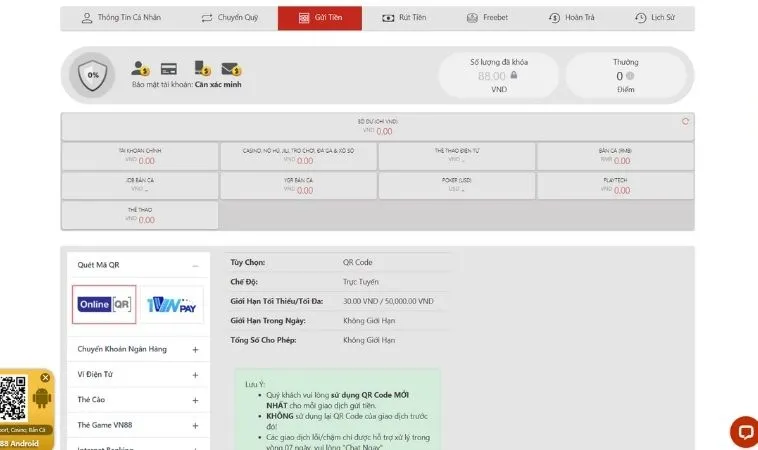Click the bank card verification icon
The image size is (758, 450).
click(x=169, y=69)
